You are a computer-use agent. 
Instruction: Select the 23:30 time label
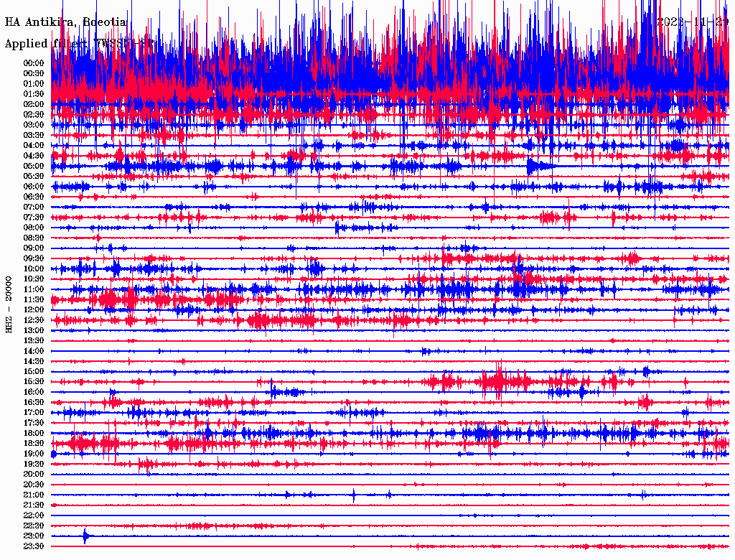[34, 546]
